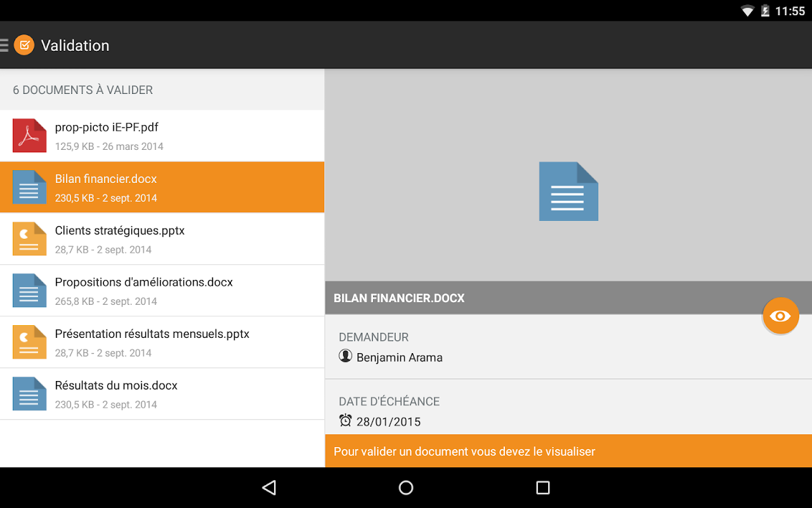Viewport: 812px width, 508px height.
Task: Open the file name Propositions d'améliorations.docx
Action: tap(144, 282)
